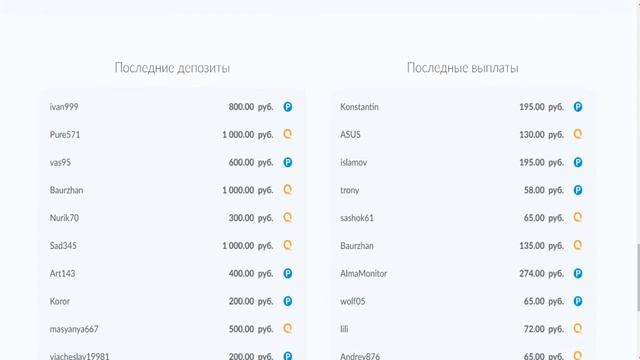Click Payeer icon in ivan999 deposit row
Viewport: 640px width, 360px height.
pos(288,107)
